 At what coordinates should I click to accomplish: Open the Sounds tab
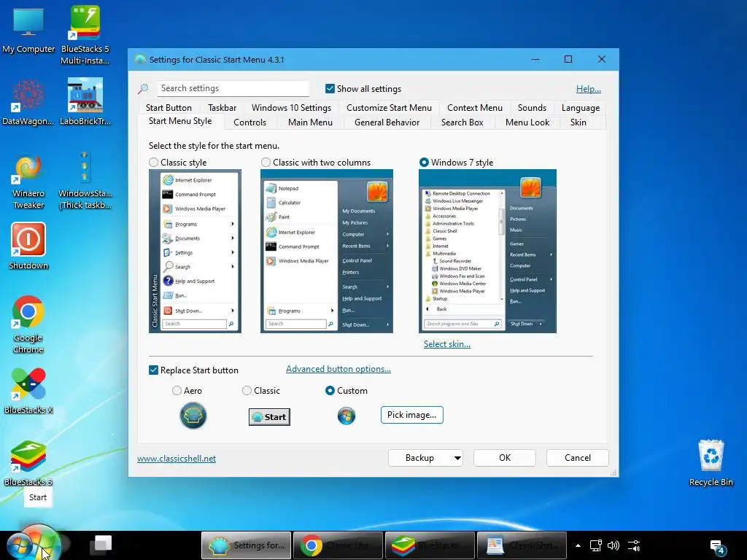click(x=532, y=108)
